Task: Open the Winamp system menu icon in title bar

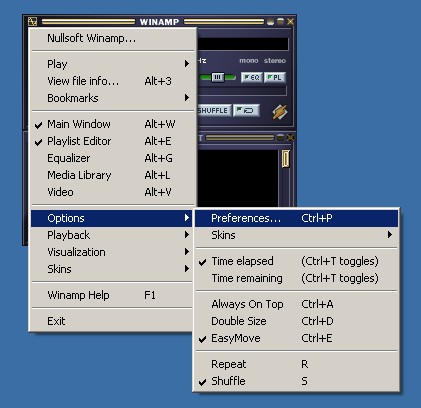Action: click(x=32, y=21)
